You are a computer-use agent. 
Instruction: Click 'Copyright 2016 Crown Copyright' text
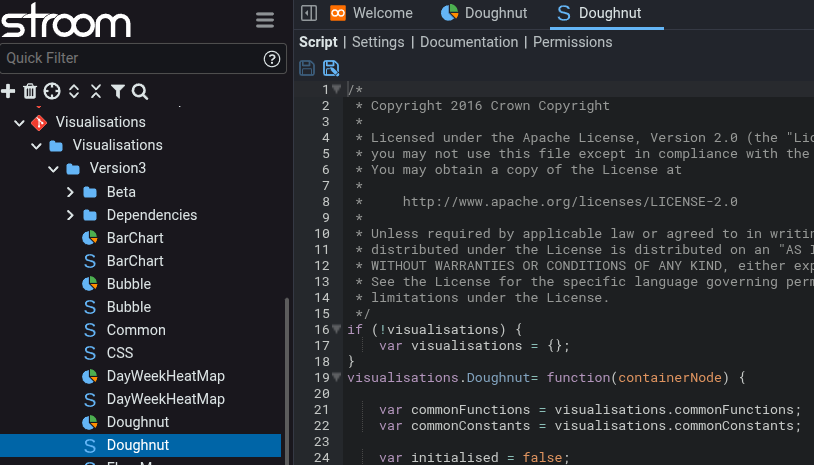(x=490, y=106)
